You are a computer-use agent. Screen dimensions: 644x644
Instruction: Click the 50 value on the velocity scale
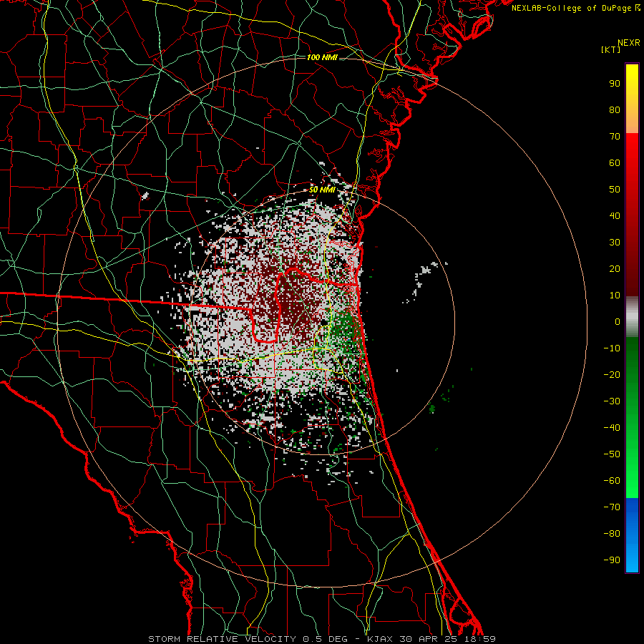615,190
